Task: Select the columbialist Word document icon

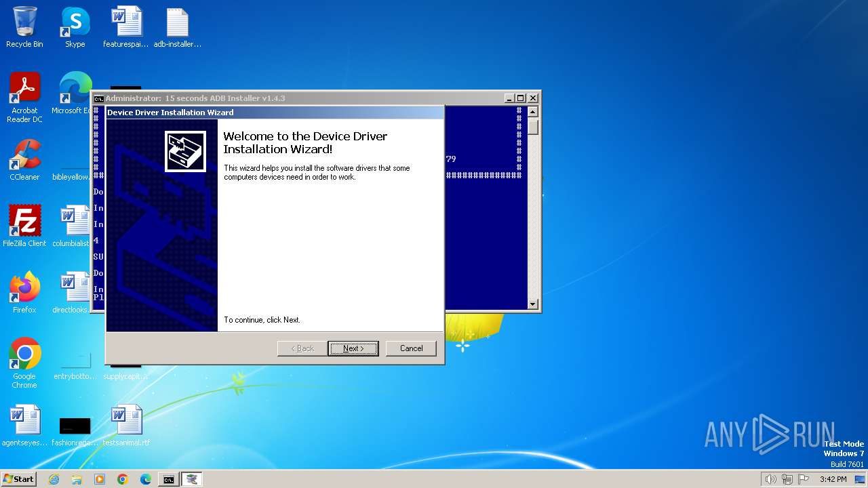Action: [72, 226]
